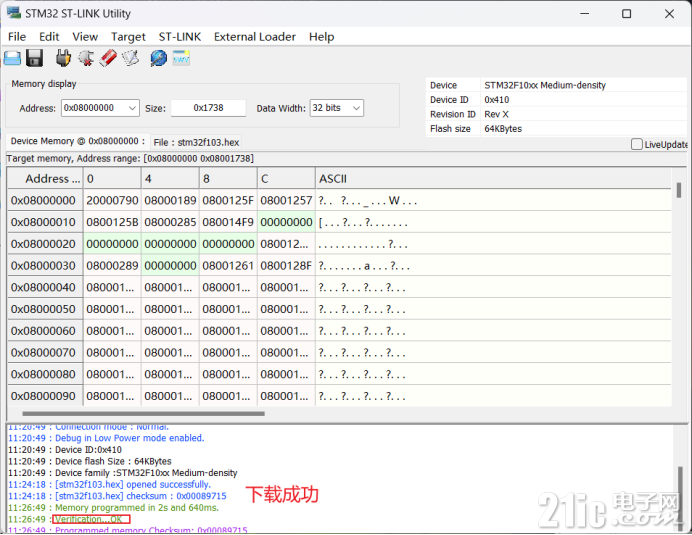Click row address 0x08000010
This screenshot has width=692, height=535.
pyautogui.click(x=45, y=222)
